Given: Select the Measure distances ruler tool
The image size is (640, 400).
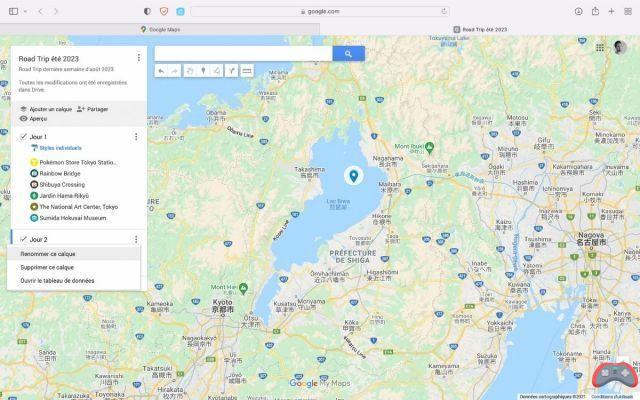Looking at the screenshot, I should pos(247,71).
